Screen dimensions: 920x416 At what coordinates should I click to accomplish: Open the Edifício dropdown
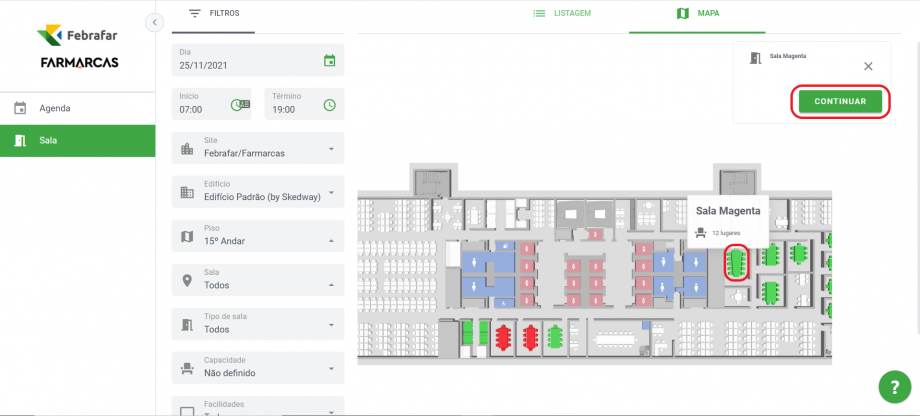point(331,193)
